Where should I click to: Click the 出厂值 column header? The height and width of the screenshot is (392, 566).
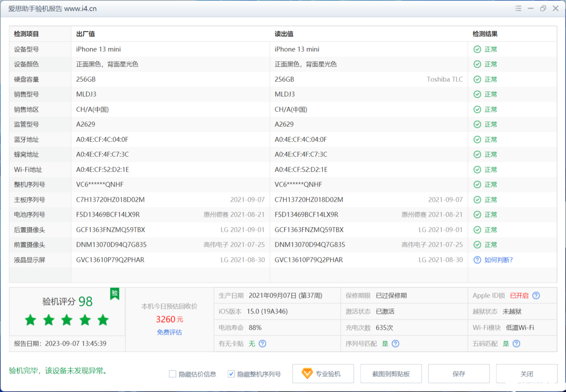(85, 34)
